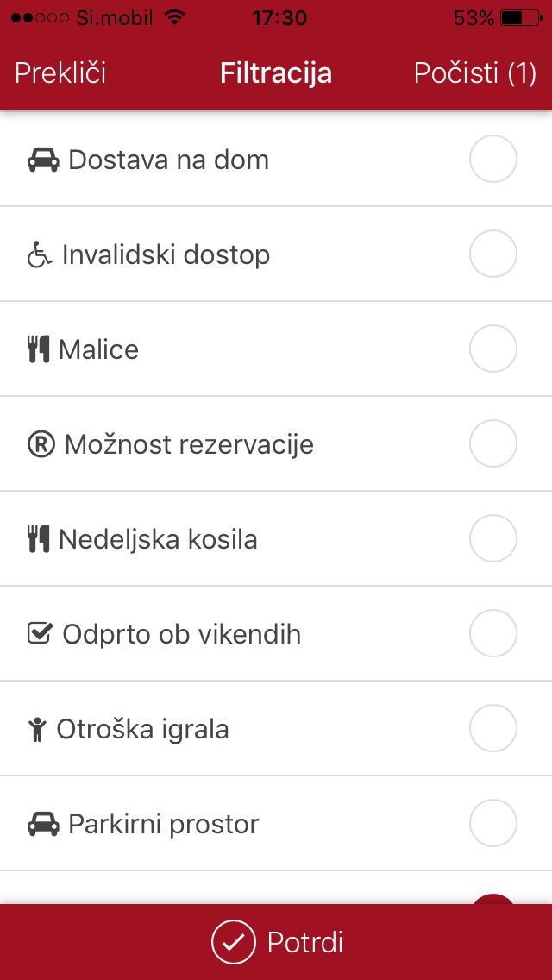This screenshot has width=552, height=980.
Task: Tap Prekliči to cancel filtering
Action: [x=60, y=73]
